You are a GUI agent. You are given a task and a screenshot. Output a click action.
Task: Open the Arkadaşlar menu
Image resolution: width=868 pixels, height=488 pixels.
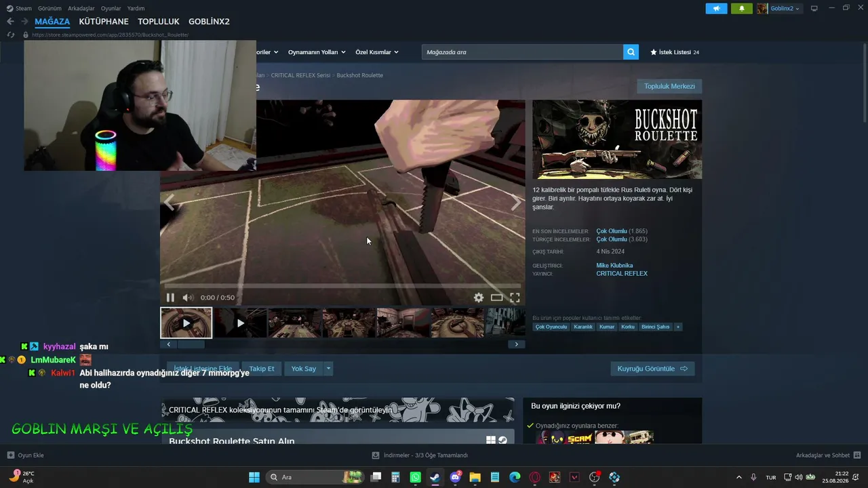click(81, 8)
